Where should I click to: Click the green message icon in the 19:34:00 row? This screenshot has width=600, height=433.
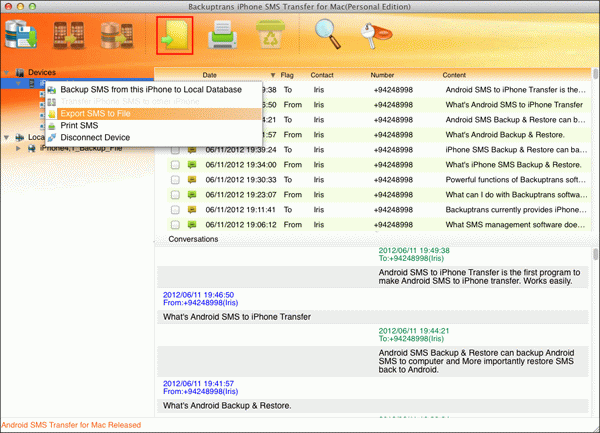tap(192, 165)
